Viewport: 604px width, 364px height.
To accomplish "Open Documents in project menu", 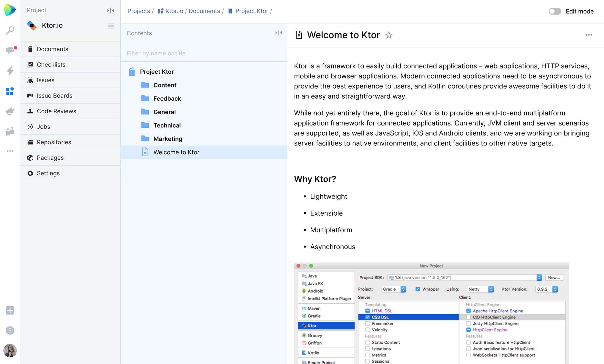I will pyautogui.click(x=70, y=49).
